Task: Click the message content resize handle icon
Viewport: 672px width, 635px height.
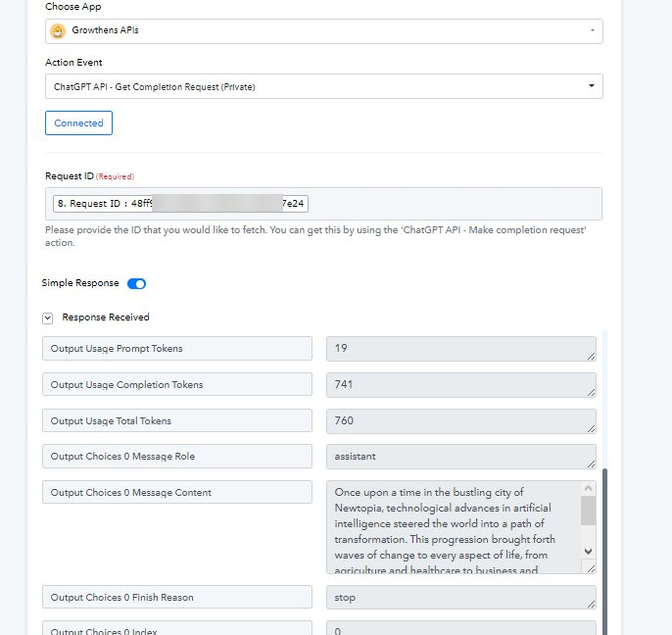Action: coord(591,569)
